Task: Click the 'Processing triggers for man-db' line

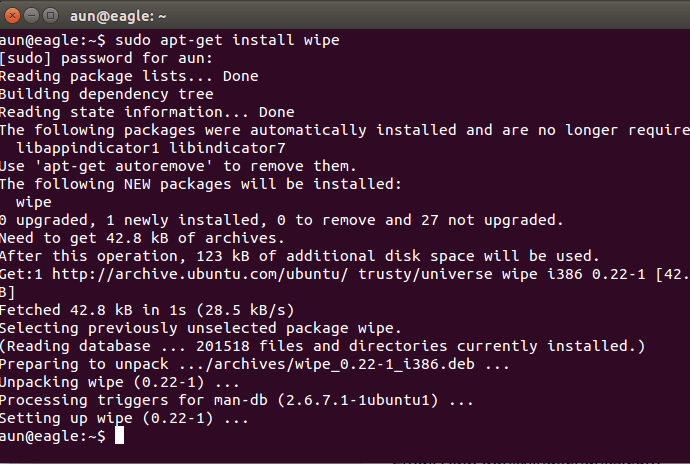Action: point(236,401)
